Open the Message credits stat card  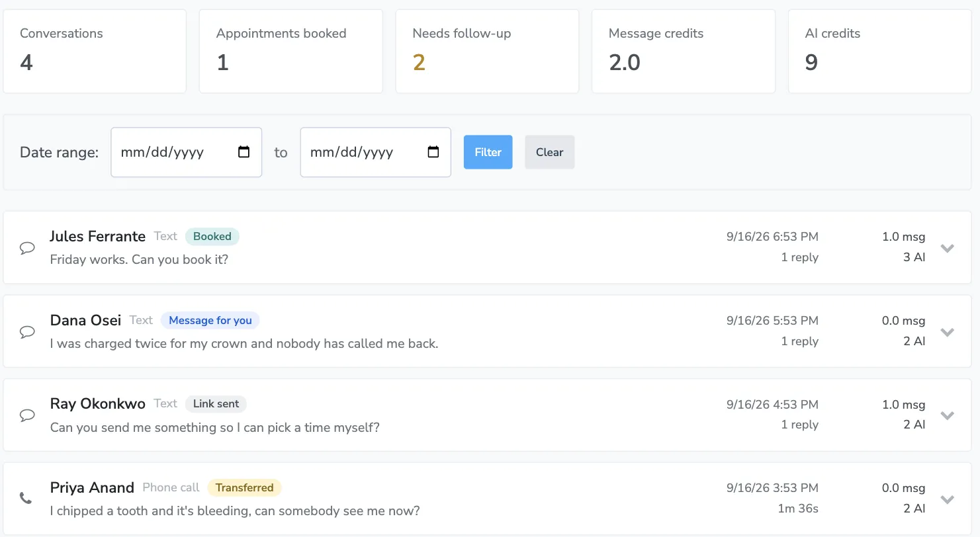point(684,51)
